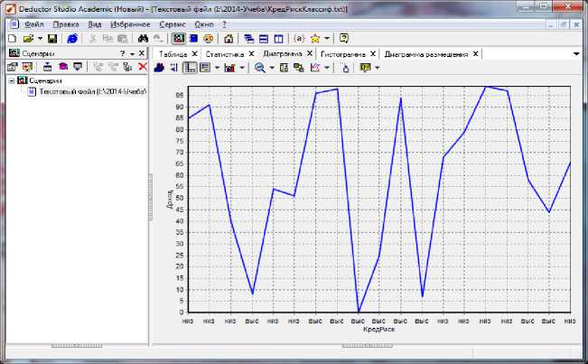Open the Файл menu
The height and width of the screenshot is (364, 588).
click(34, 24)
